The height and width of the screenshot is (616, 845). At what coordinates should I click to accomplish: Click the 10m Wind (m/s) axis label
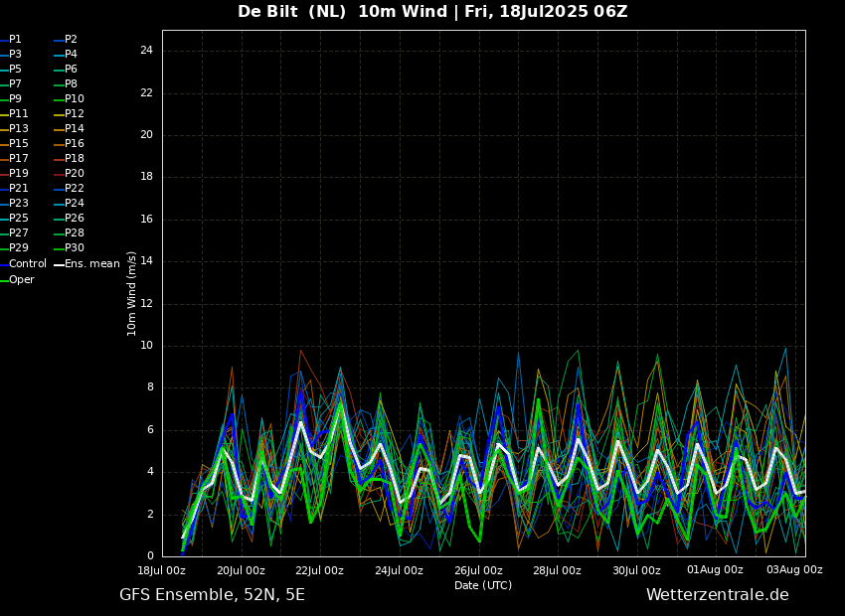pyautogui.click(x=132, y=293)
